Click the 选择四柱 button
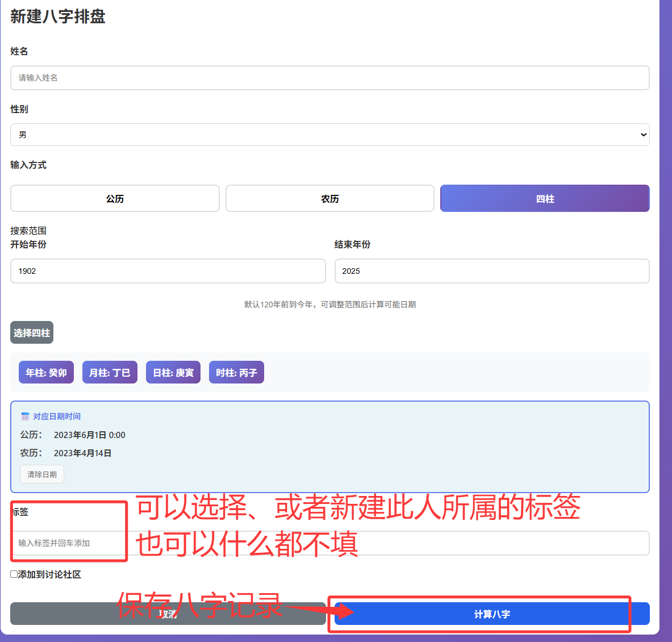Screen dimensions: 672x642 click(x=32, y=333)
